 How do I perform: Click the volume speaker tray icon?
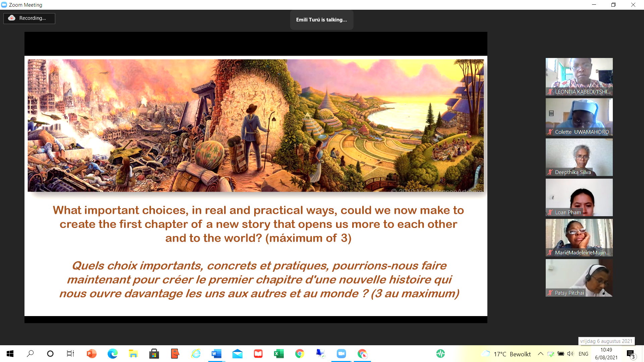[570, 354]
